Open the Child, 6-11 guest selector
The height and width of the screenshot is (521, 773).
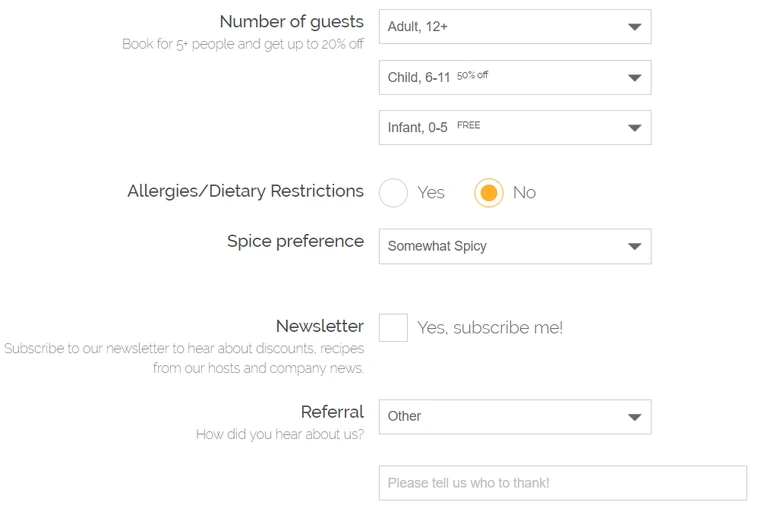tap(500, 77)
